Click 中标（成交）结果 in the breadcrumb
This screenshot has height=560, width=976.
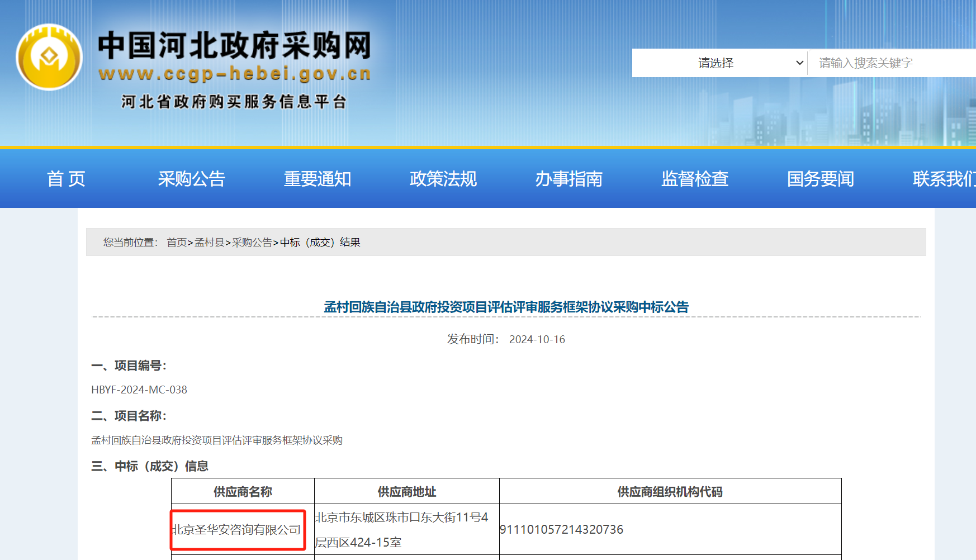point(320,243)
